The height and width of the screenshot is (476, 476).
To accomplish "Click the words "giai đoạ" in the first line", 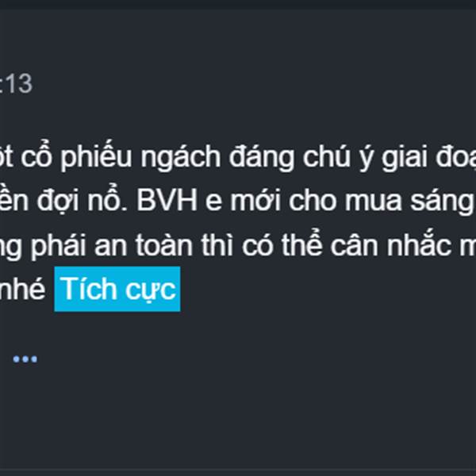I will point(428,157).
